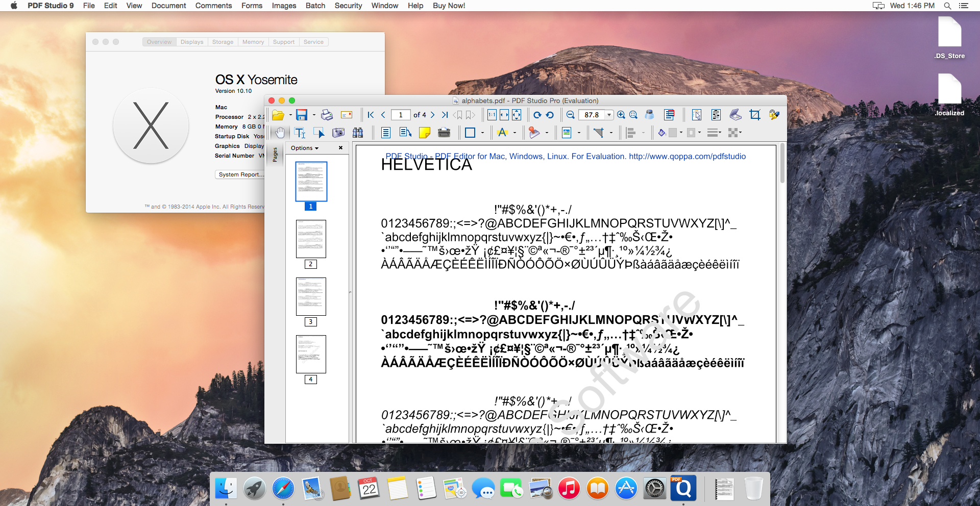Image resolution: width=980 pixels, height=506 pixels.
Task: Open the Options menu in Pages panel
Action: pyautogui.click(x=305, y=148)
